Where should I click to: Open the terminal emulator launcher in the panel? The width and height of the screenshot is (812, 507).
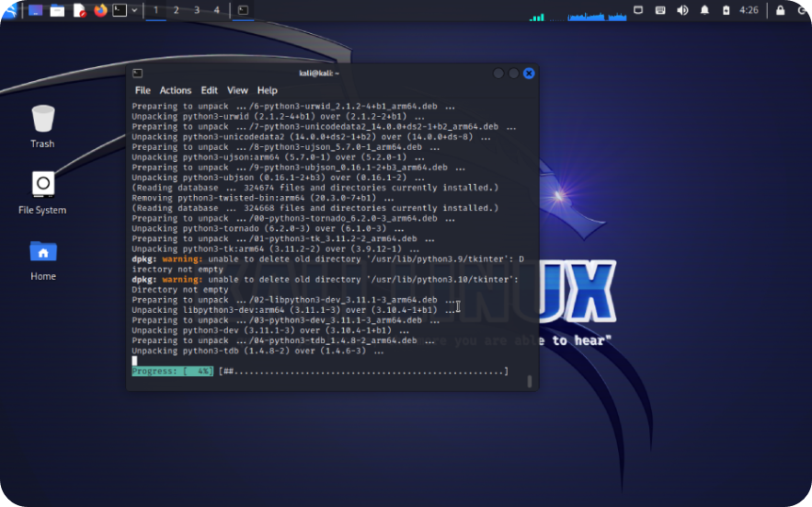pos(120,10)
